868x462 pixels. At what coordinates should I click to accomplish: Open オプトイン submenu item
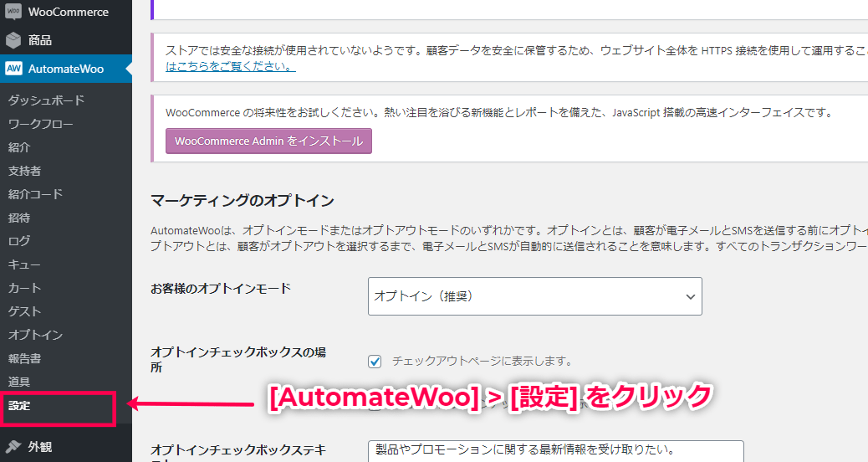coord(35,335)
